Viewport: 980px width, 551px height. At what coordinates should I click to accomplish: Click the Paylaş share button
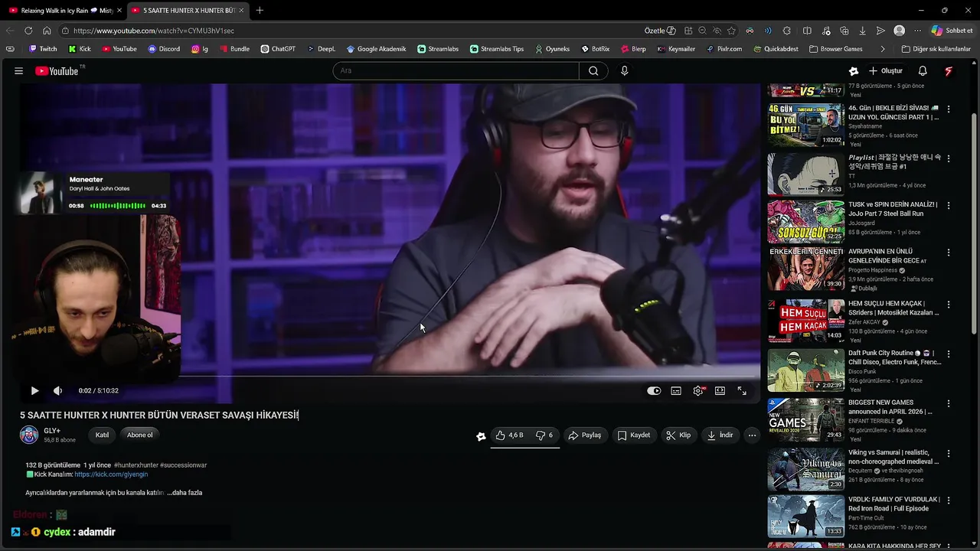(x=584, y=435)
